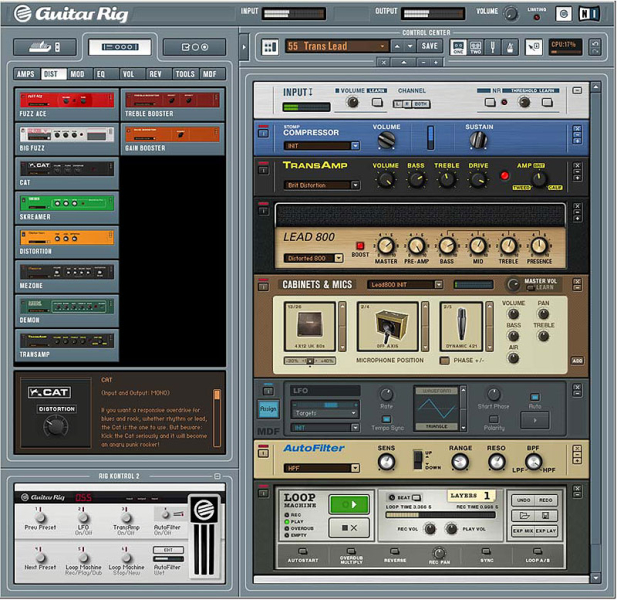The image size is (617, 600).
Task: Click the LFO Assign button
Action: (268, 409)
